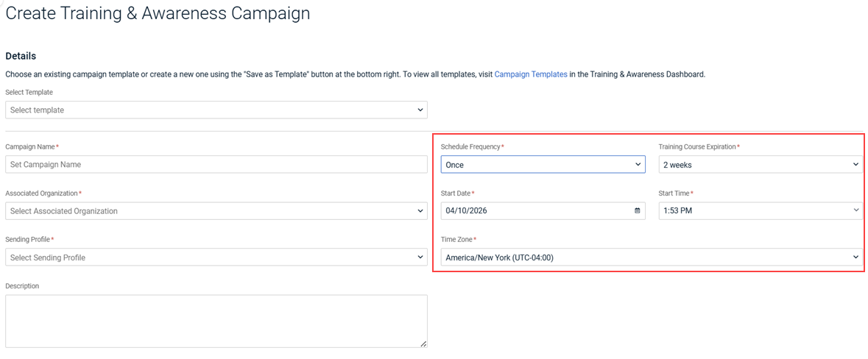Open the Start Date calendar picker icon

637,211
